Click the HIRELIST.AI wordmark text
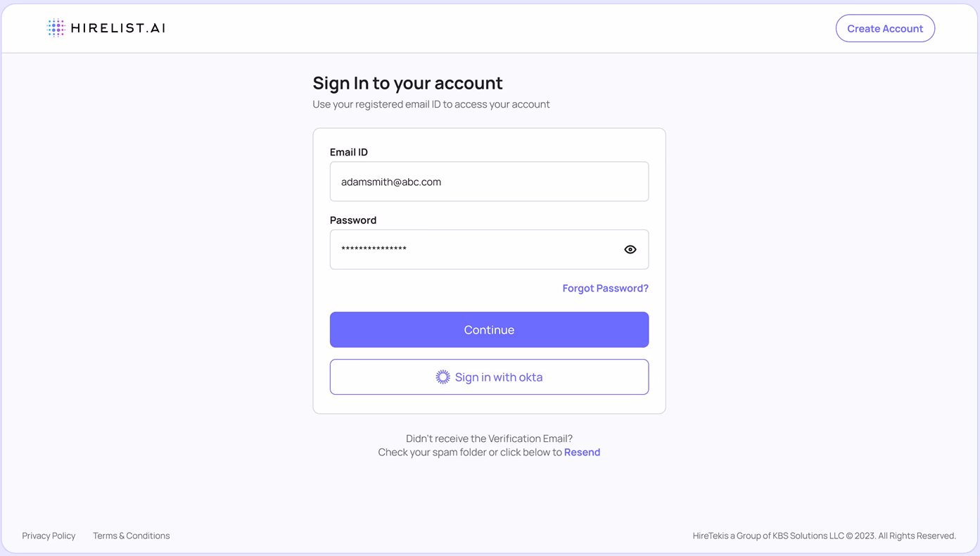Screen dimensions: 980x556 point(118,28)
